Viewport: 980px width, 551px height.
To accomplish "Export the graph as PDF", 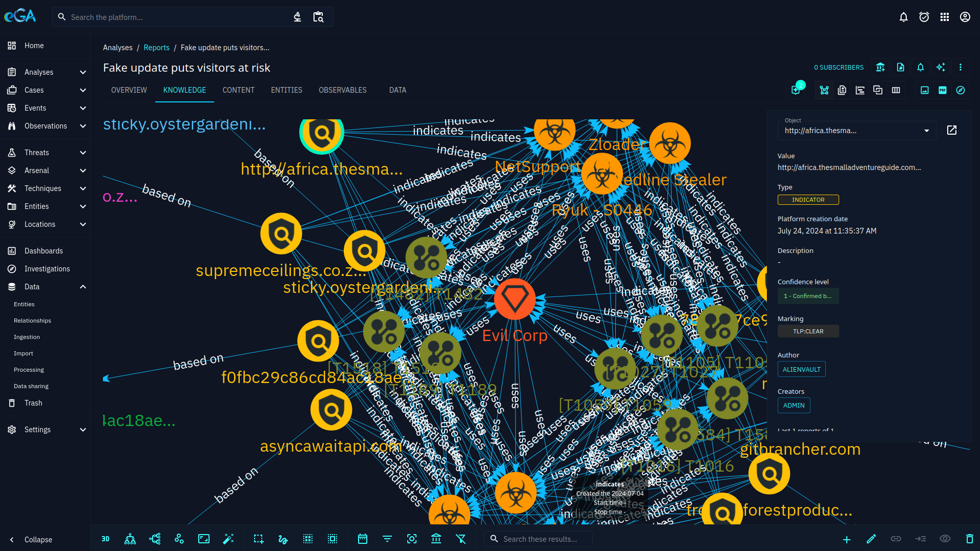I will [942, 90].
